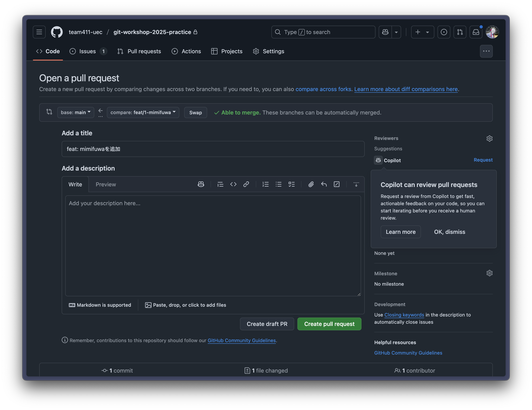This screenshot has height=410, width=532.
Task: Open the Closing keywords link
Action: coord(404,315)
